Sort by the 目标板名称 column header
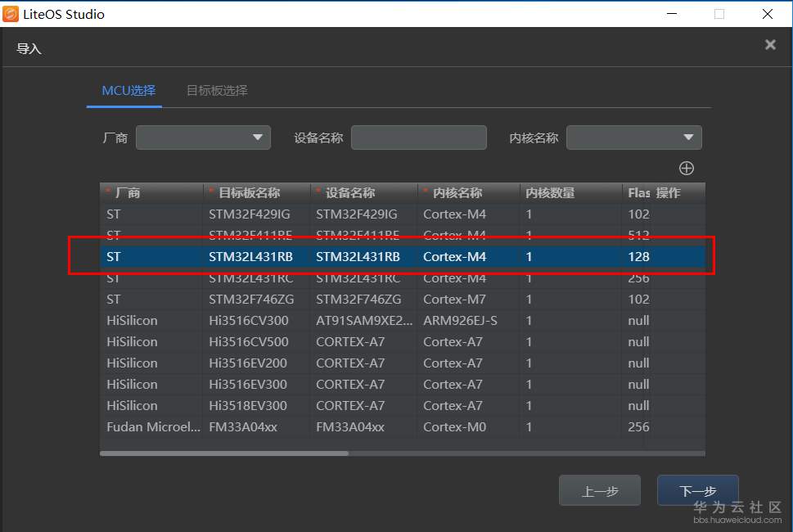This screenshot has width=793, height=532. coord(256,192)
